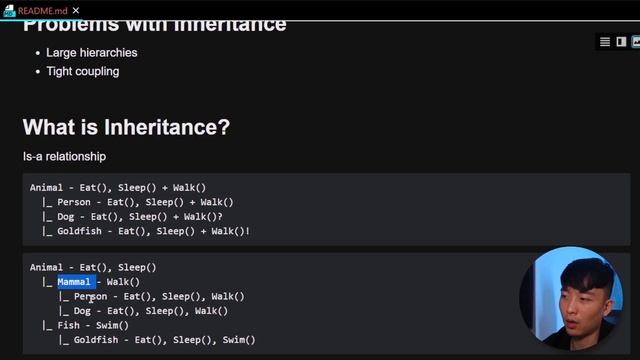Click the 'Tight coupling' bullet

tap(82, 71)
